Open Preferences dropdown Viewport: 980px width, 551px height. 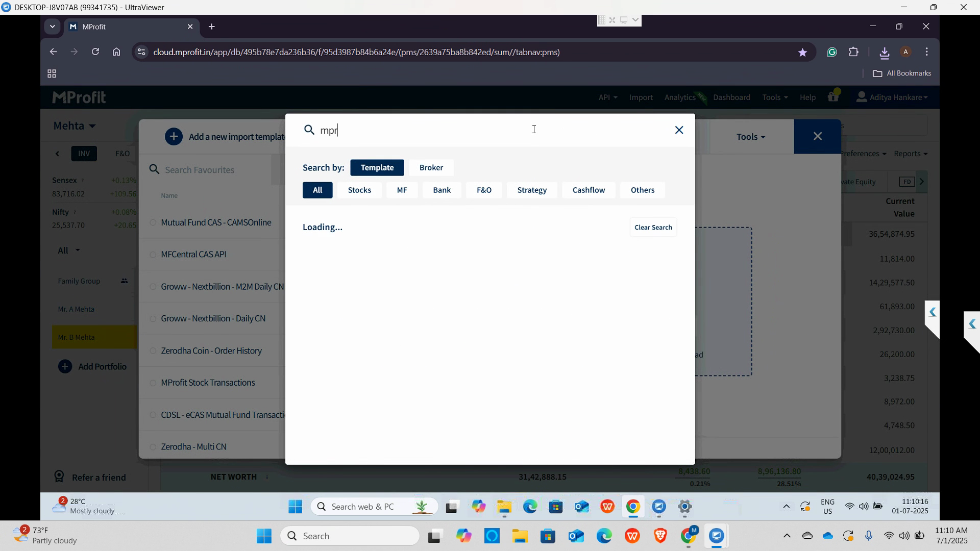pos(864,154)
